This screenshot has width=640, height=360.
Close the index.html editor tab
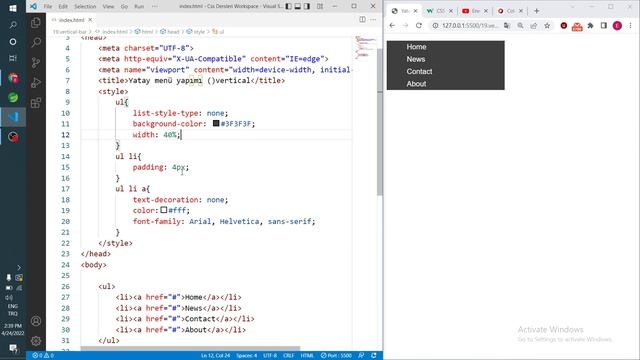90,20
